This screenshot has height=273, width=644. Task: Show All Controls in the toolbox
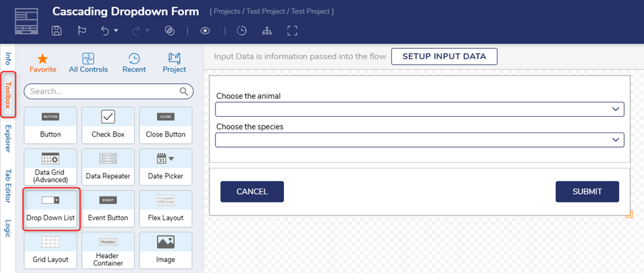pyautogui.click(x=89, y=63)
